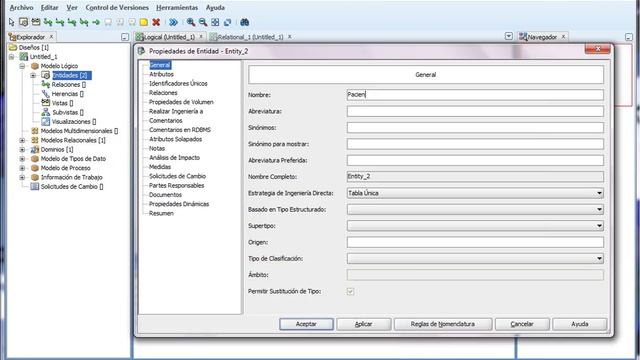Select Atributos in the properties list

point(161,74)
